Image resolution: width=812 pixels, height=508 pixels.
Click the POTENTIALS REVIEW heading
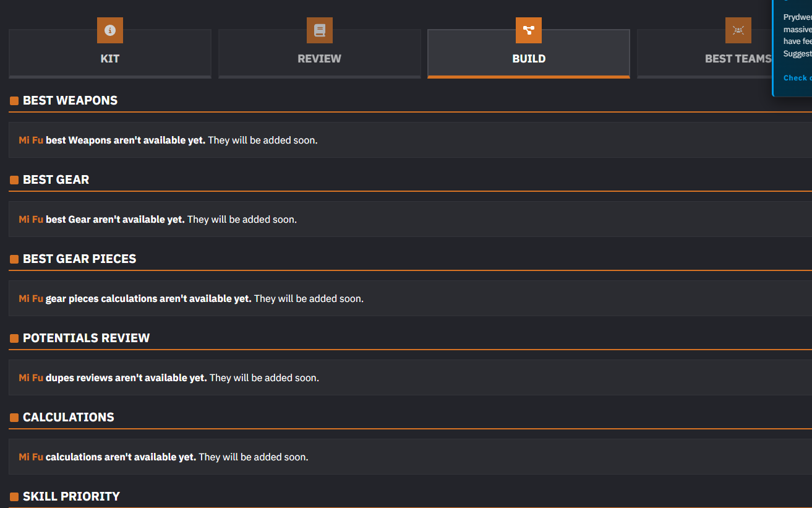click(86, 338)
